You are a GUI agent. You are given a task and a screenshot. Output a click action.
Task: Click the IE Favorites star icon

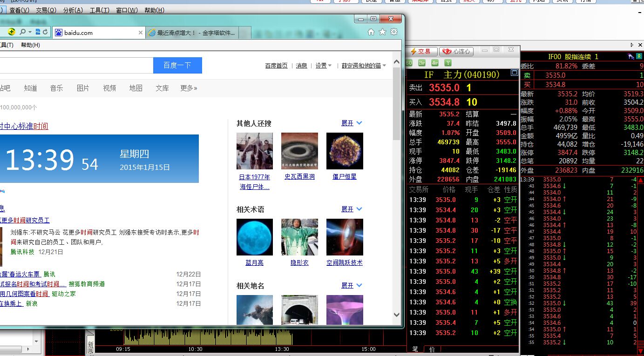tap(382, 32)
